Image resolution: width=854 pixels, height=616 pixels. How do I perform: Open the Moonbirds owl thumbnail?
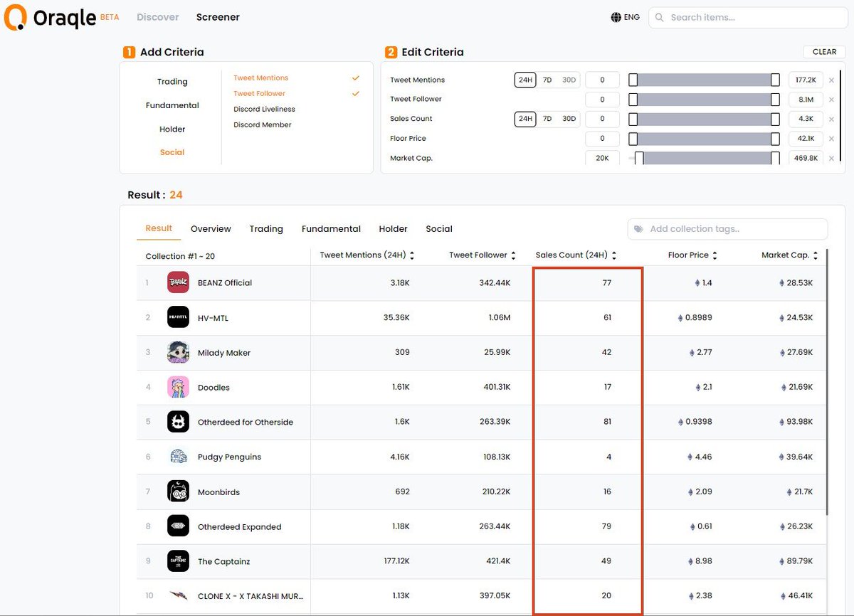tap(178, 492)
